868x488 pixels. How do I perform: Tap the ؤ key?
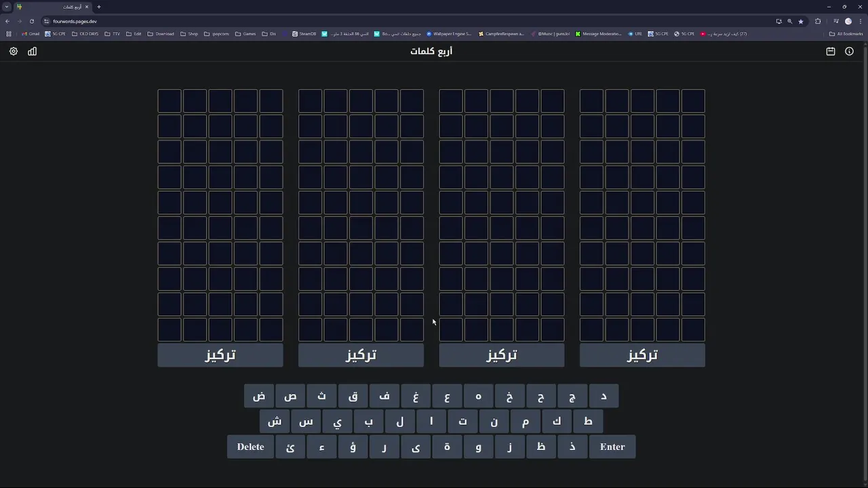click(353, 447)
